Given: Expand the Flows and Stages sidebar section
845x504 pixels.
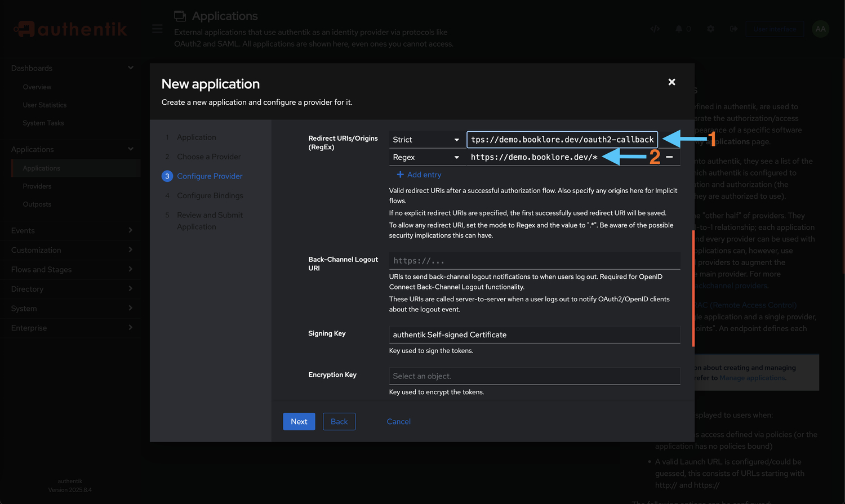Looking at the screenshot, I should [70, 270].
